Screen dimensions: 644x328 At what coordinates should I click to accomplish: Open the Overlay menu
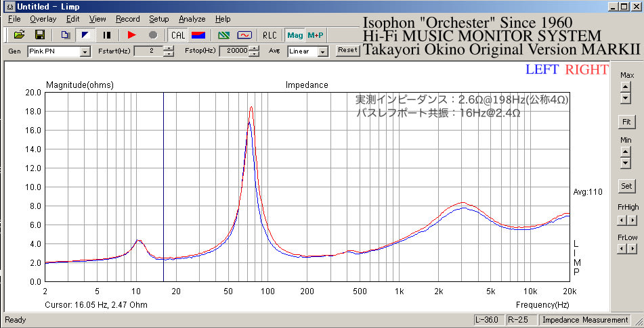tap(43, 19)
